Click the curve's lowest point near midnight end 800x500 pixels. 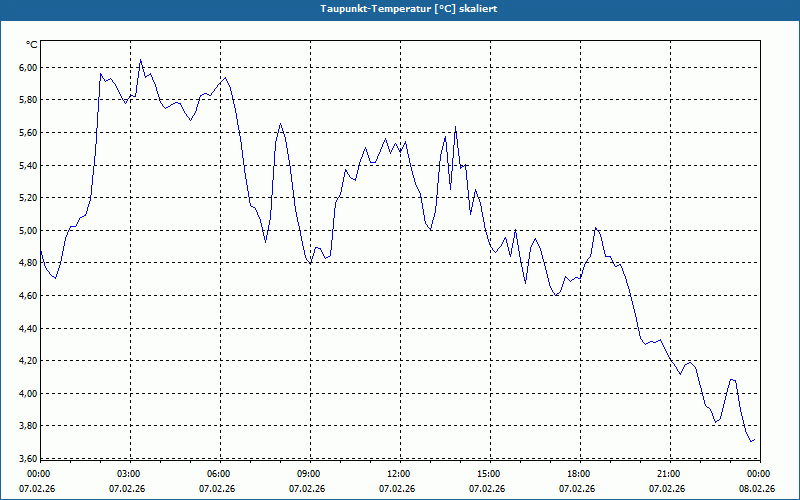[751, 441]
